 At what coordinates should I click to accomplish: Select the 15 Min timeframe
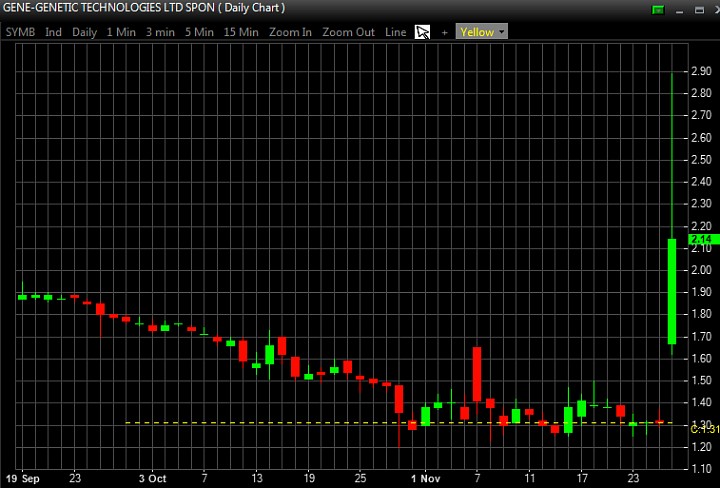click(241, 32)
